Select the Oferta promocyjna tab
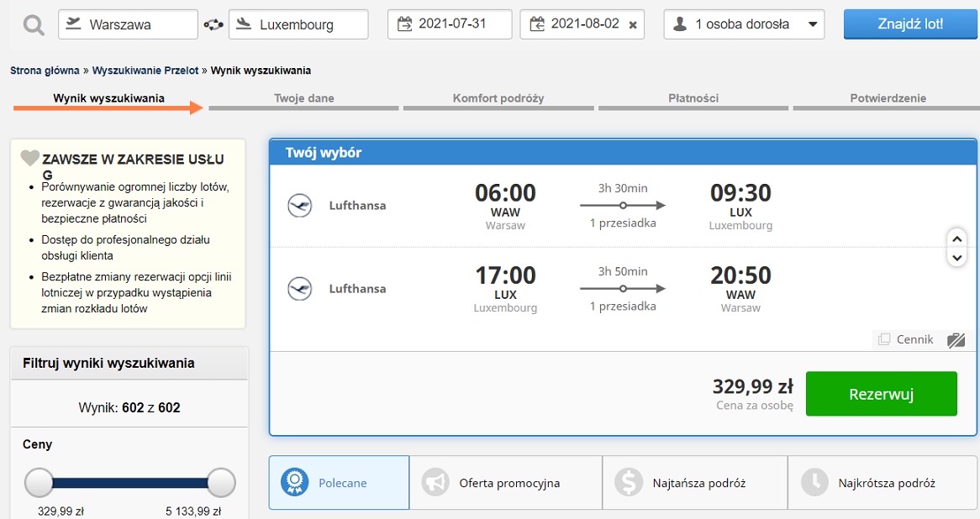The height and width of the screenshot is (519, 980). pyautogui.click(x=506, y=483)
